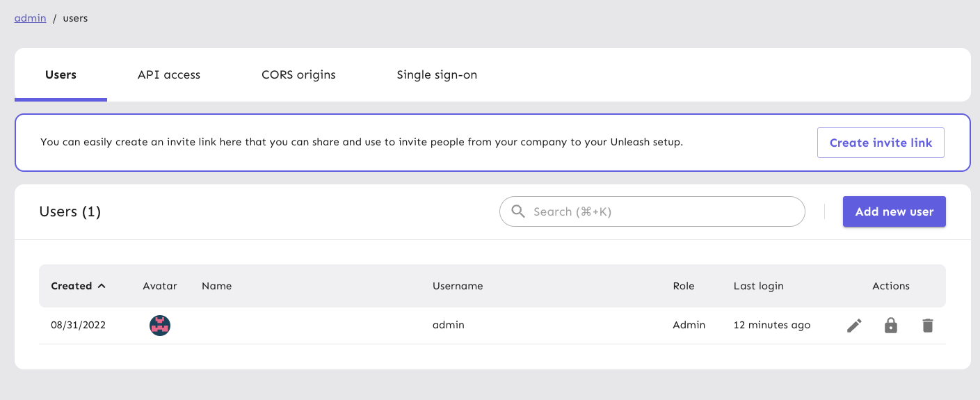Open the CORS origins tab
This screenshot has width=980, height=400.
point(298,75)
